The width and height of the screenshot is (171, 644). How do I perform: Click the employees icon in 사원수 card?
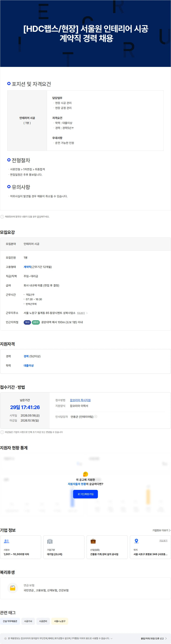point(6,541)
